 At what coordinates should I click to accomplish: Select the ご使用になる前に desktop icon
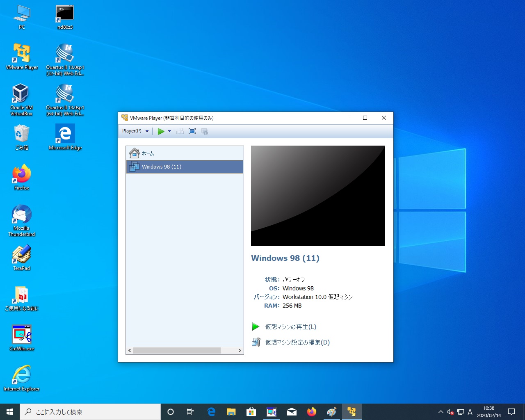pos(22,298)
